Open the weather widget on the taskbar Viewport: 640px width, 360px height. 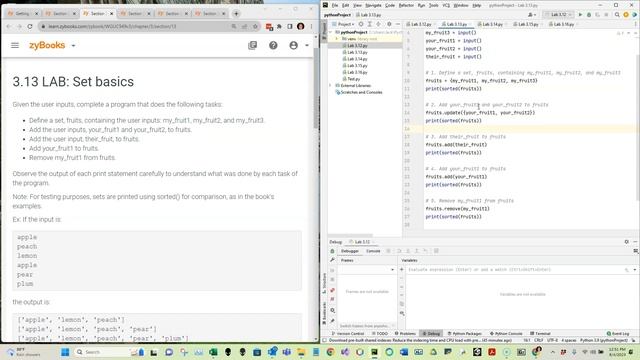pyautogui.click(x=22, y=352)
